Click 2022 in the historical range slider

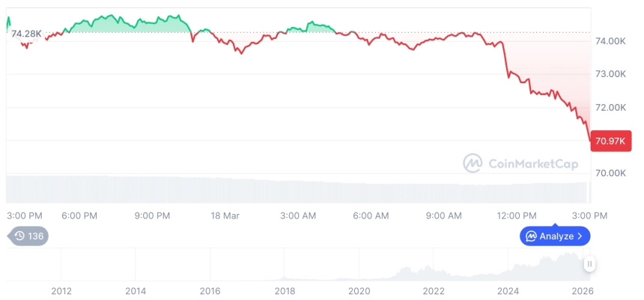434,291
